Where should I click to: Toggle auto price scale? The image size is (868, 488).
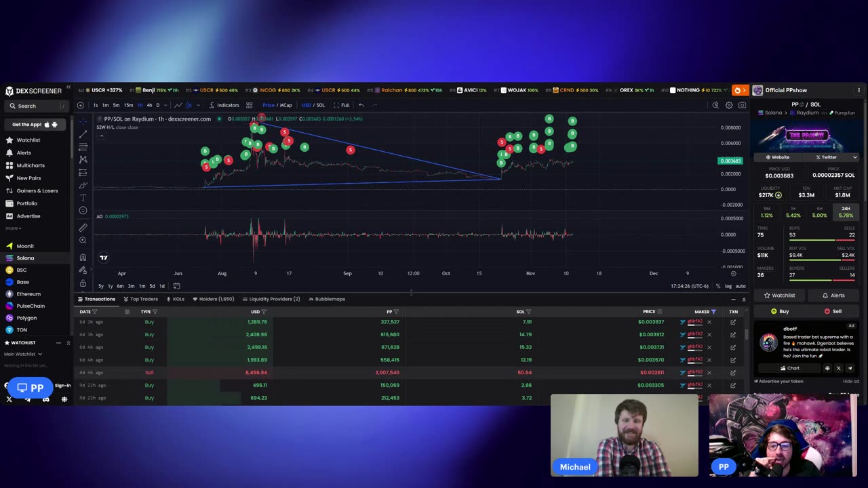point(741,286)
